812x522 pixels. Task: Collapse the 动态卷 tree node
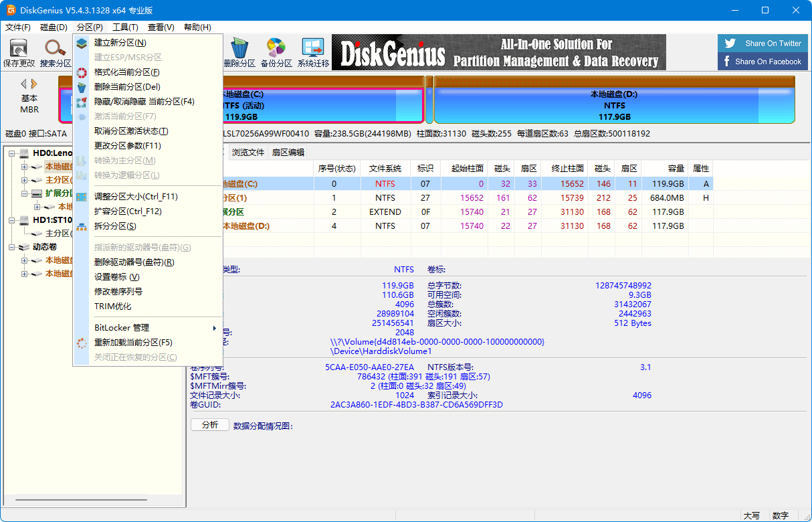point(12,247)
